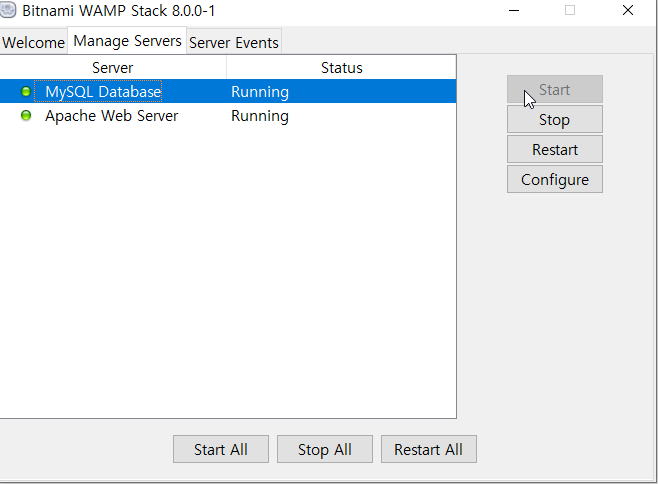The image size is (658, 484).
Task: Close the Bitnami WAMP Stack window
Action: pyautogui.click(x=628, y=10)
